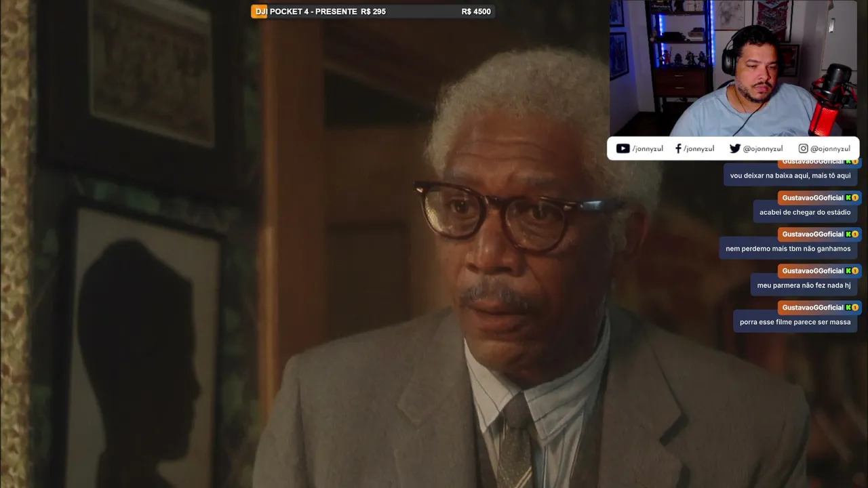The image size is (868, 488).
Task: Click the handle beside the Instagram logo
Action: 830,149
